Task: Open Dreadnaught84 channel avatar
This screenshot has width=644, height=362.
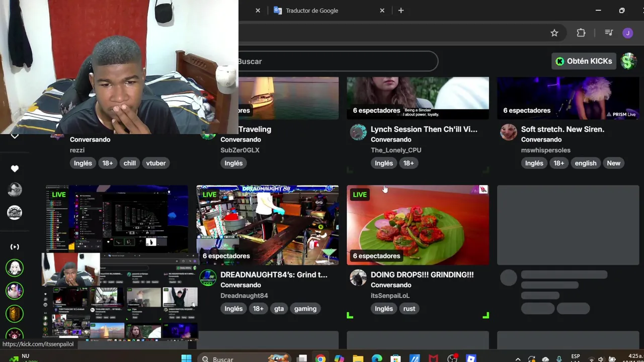Action: [208, 278]
